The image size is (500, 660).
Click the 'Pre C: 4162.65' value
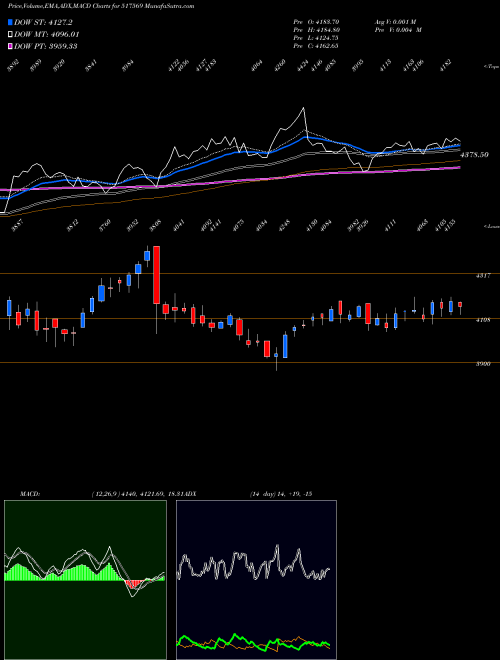tap(316, 46)
